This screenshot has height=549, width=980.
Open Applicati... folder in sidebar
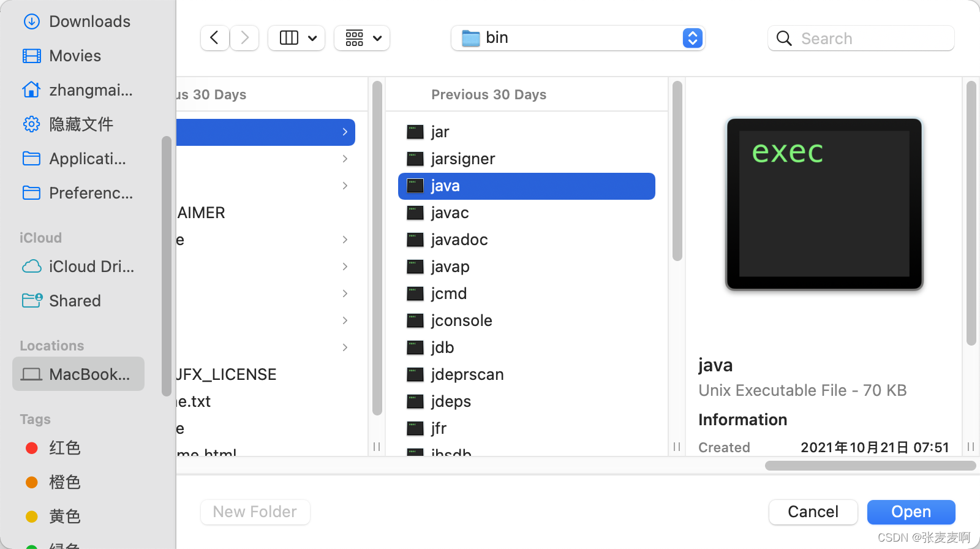point(78,159)
